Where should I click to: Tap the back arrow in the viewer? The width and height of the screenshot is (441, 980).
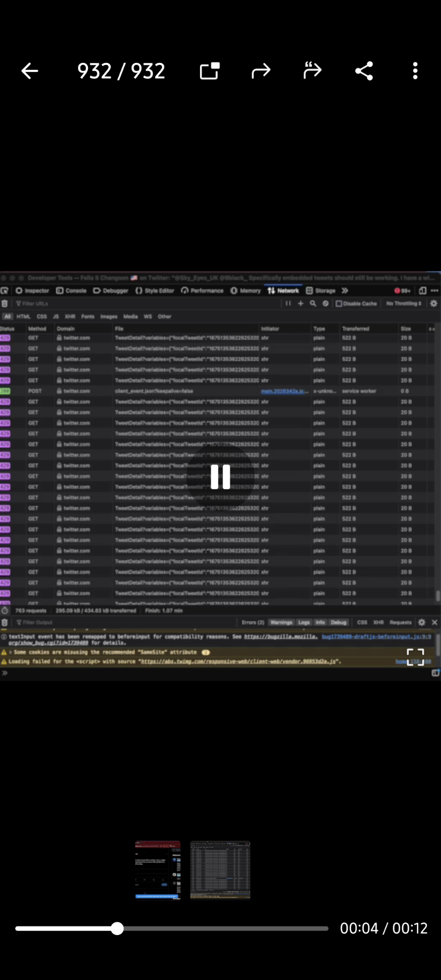30,71
